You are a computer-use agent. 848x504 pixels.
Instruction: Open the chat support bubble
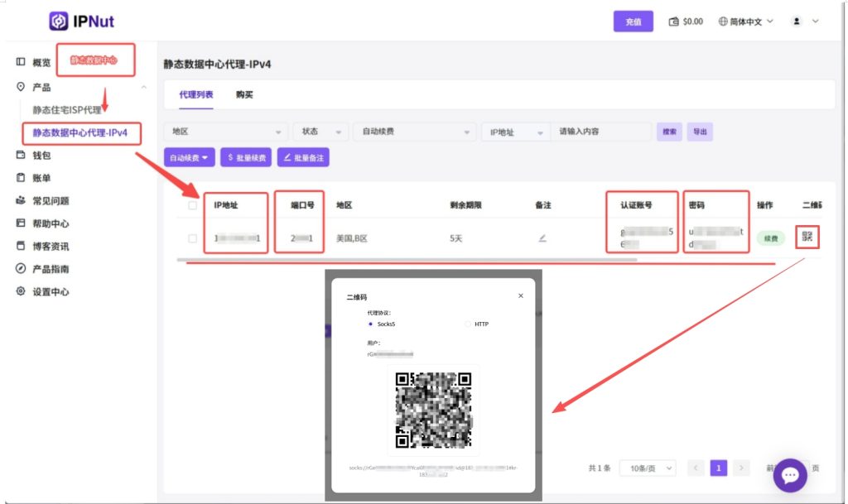click(789, 475)
